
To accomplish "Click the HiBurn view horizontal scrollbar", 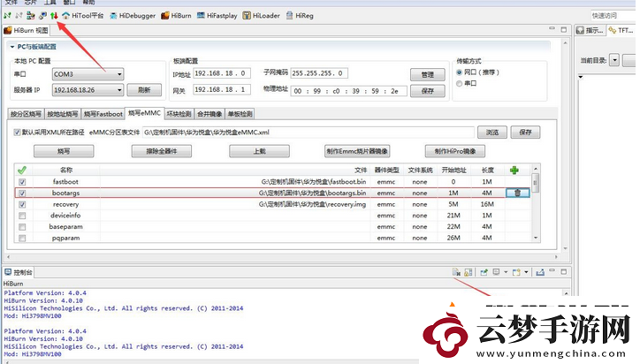I will tap(282, 257).
